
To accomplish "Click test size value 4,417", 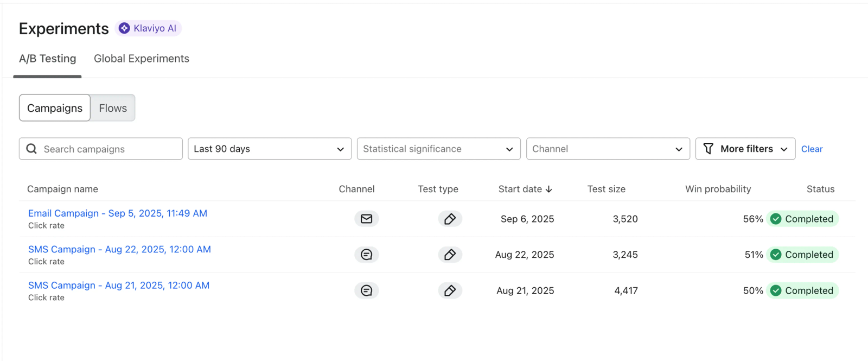I will tap(626, 290).
